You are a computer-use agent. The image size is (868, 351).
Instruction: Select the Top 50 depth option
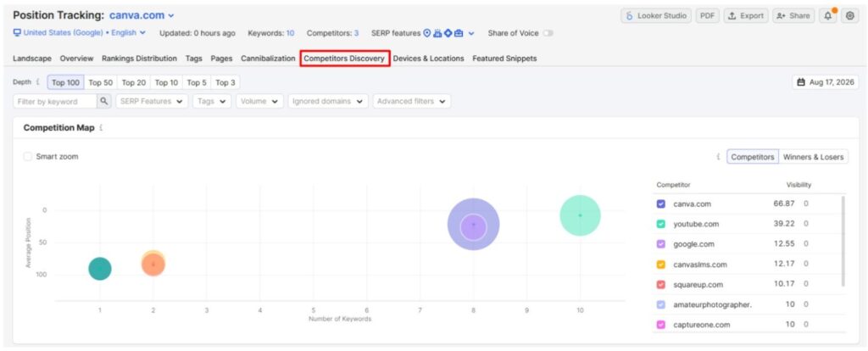click(101, 82)
